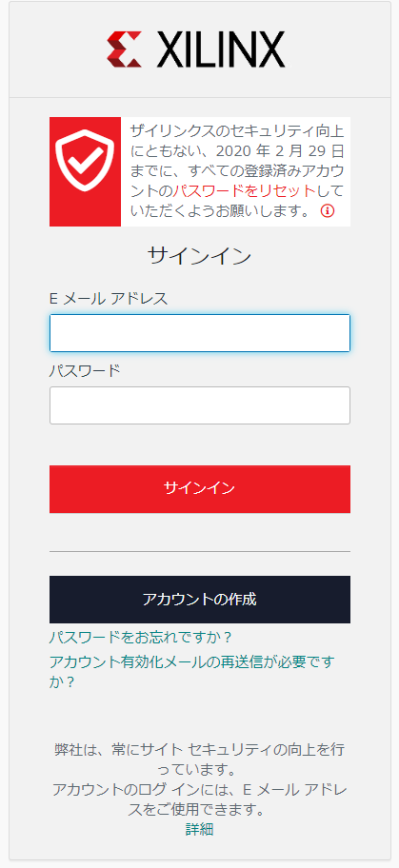Open the dark アカウントの作成 button
Screen dimensions: 399x868
pyautogui.click(x=200, y=600)
